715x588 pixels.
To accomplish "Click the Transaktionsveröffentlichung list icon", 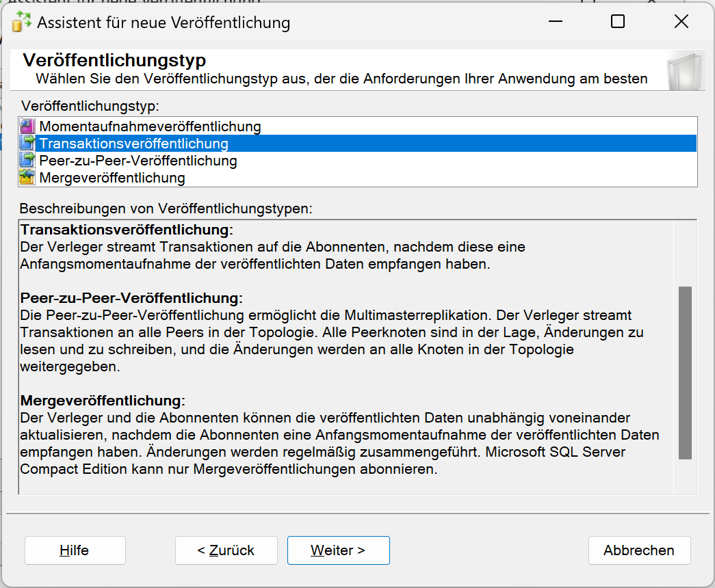I will 27,143.
